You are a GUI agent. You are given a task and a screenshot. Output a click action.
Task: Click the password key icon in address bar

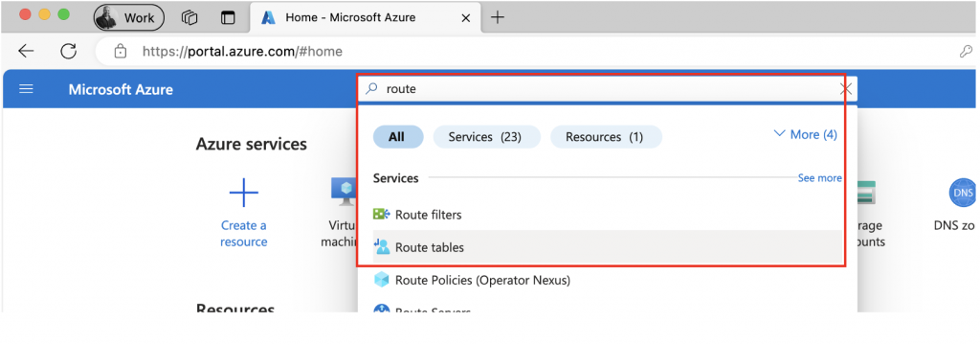click(x=967, y=52)
